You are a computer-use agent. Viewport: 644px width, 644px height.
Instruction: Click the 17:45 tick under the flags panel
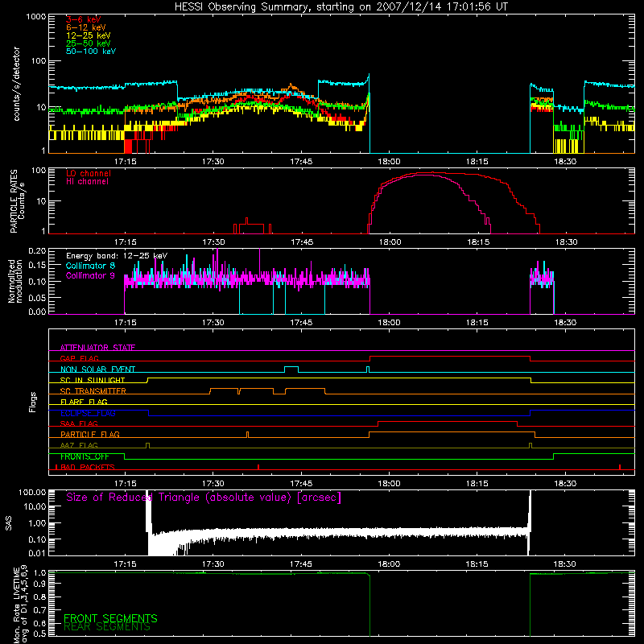pos(301,484)
